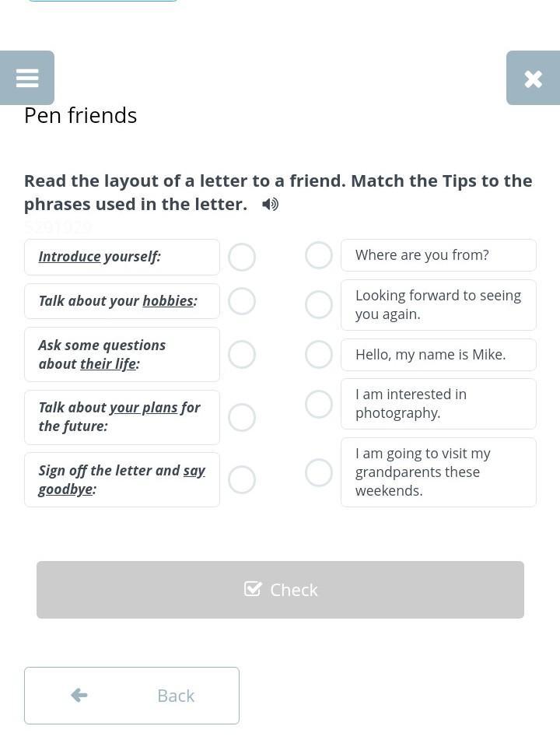Click 'I am interested in photography.' phrase box
560x740 pixels.
[439, 404]
